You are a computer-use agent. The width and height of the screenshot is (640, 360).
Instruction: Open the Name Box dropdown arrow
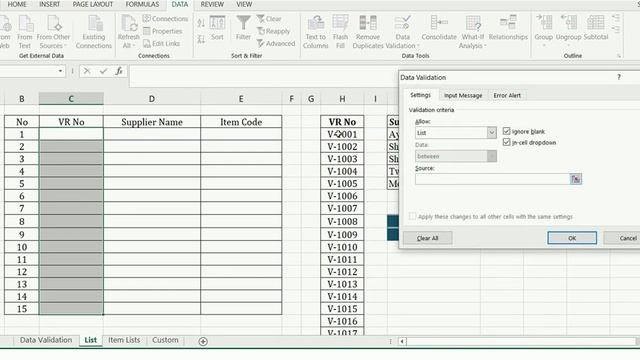[x=60, y=71]
